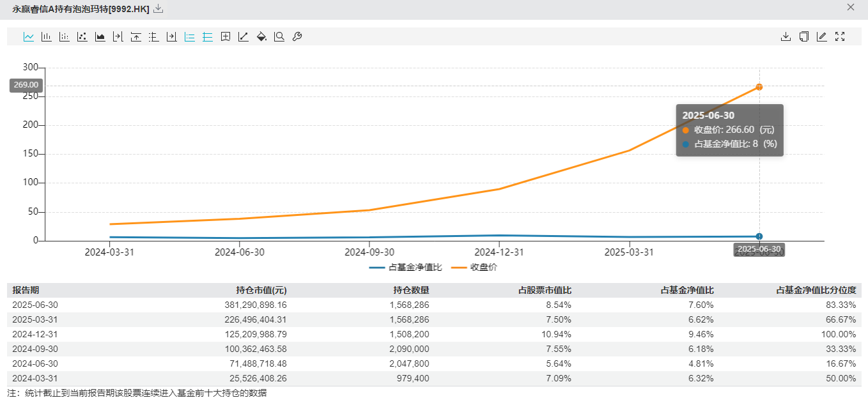The image size is (868, 405).
Task: Toggle the 占基金净值比 legend series
Action: [x=406, y=268]
